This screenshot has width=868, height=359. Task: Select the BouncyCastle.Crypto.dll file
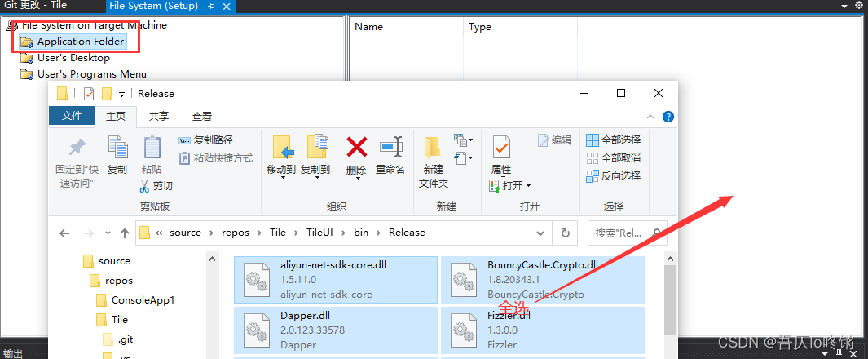pos(543,280)
